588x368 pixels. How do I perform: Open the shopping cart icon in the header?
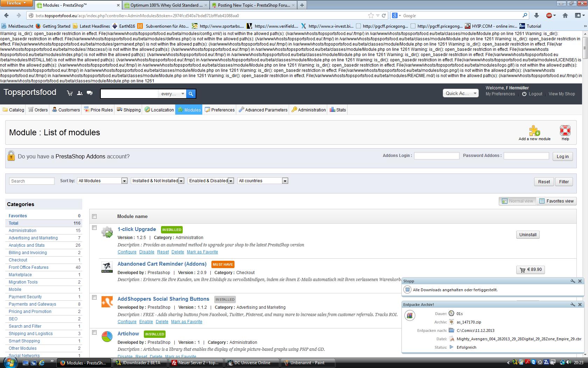(70, 93)
